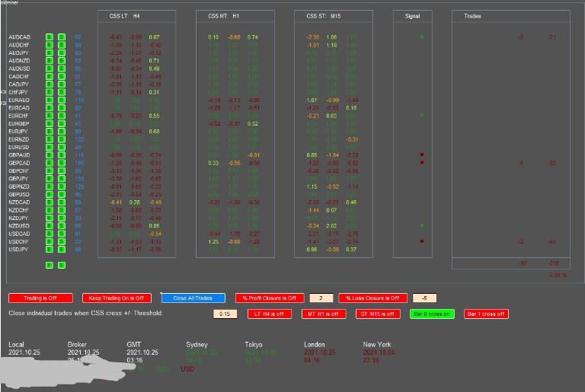
Task: Click the NZDCAD H4 value 0.28
Action: click(134, 202)
